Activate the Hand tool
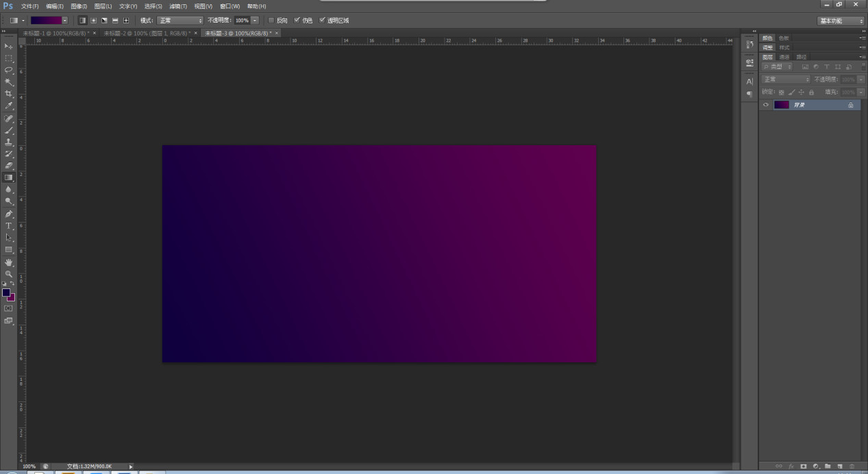The image size is (868, 474). 9,262
